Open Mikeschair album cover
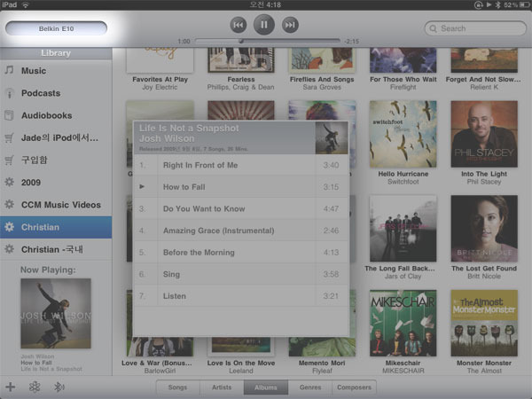Screen dimensions: 532x399 pos(403,323)
